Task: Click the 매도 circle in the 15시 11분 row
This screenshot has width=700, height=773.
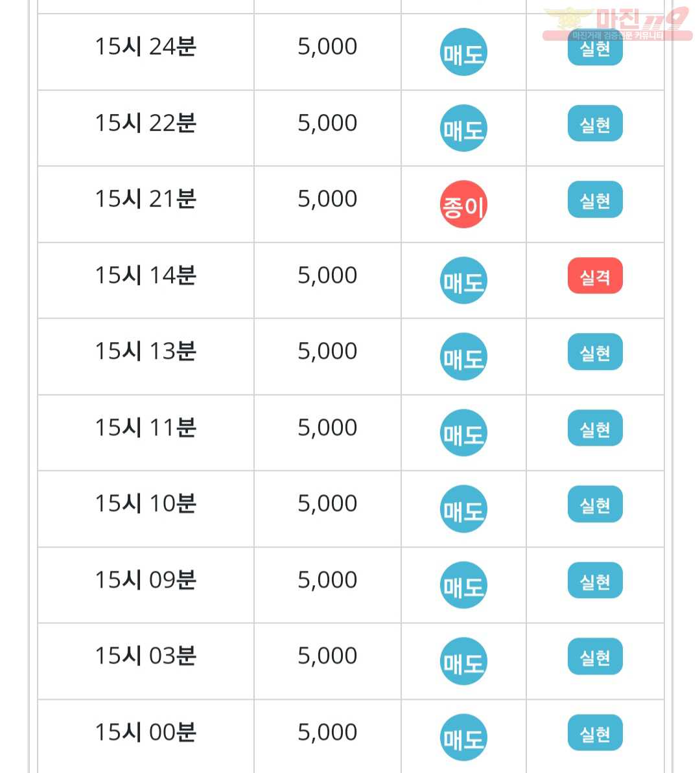Action: [463, 433]
